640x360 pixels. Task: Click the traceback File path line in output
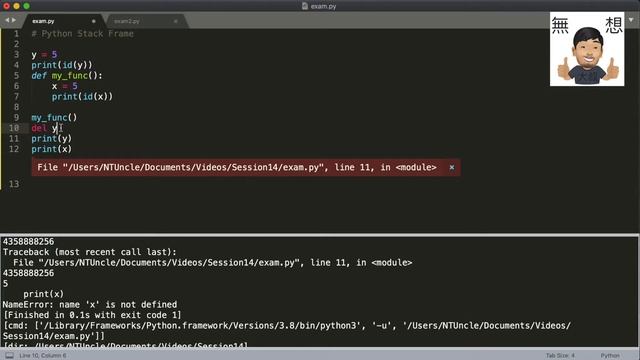point(213,262)
